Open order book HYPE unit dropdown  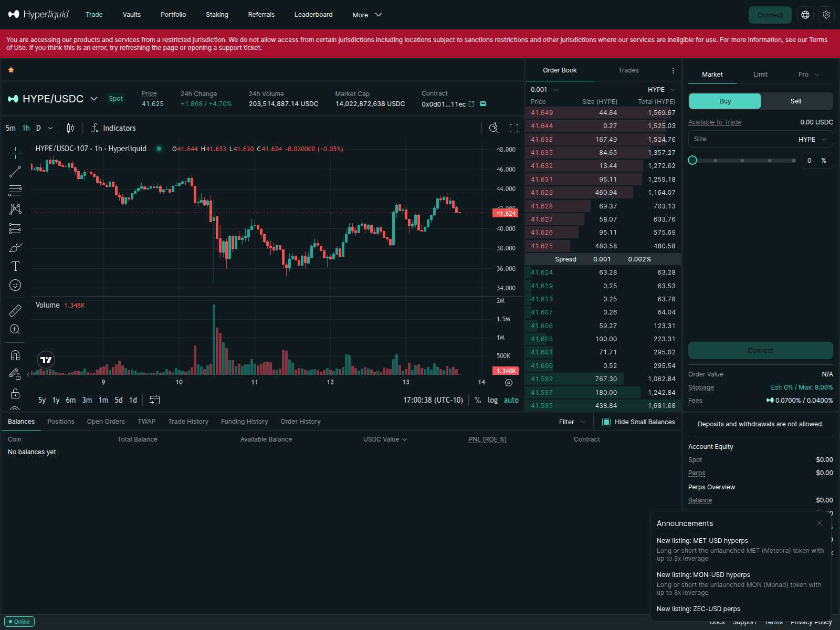click(x=662, y=90)
